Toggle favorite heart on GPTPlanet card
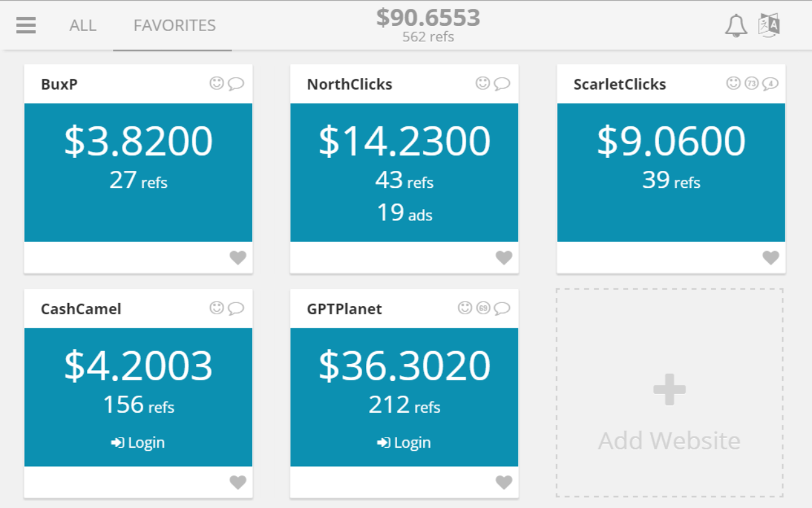The image size is (812, 508). click(504, 483)
